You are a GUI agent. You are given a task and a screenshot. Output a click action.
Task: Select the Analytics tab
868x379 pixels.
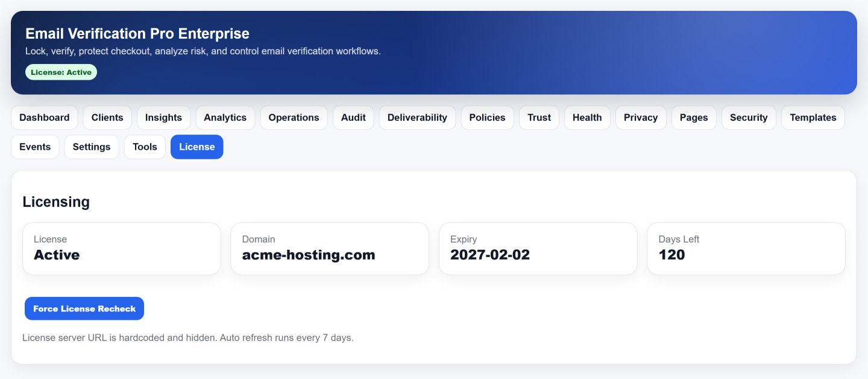tap(225, 118)
